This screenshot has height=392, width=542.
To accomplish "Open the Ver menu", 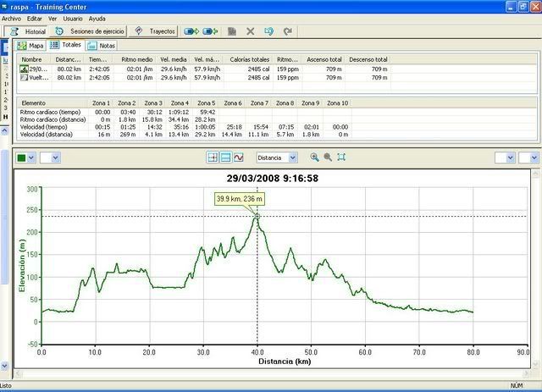I will pyautogui.click(x=53, y=19).
